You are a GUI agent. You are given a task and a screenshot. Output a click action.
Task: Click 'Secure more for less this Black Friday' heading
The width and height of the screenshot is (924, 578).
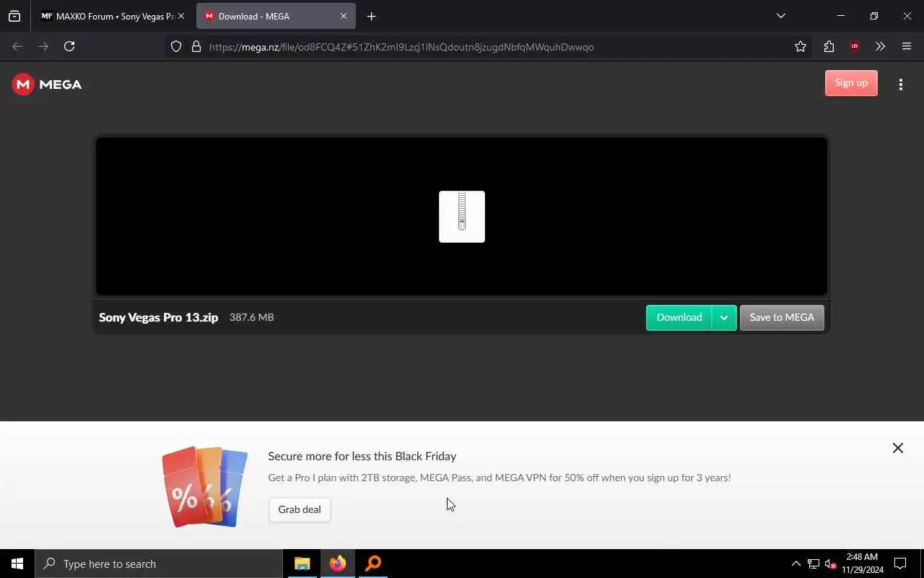[362, 457]
